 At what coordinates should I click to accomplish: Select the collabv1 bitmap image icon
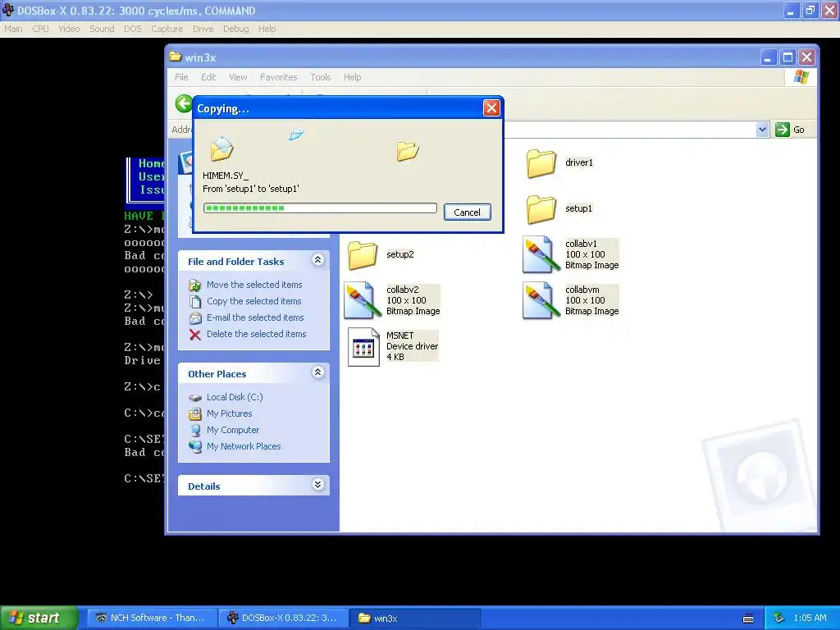click(541, 254)
